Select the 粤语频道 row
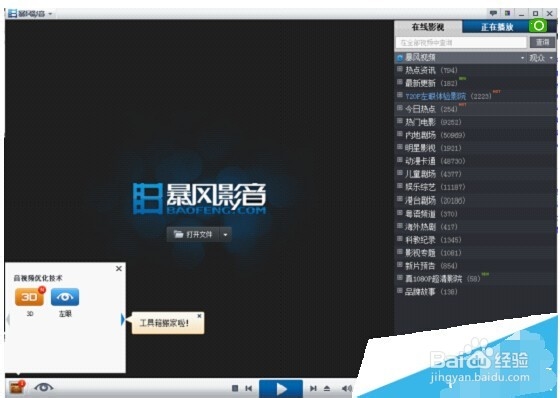 click(x=475, y=214)
